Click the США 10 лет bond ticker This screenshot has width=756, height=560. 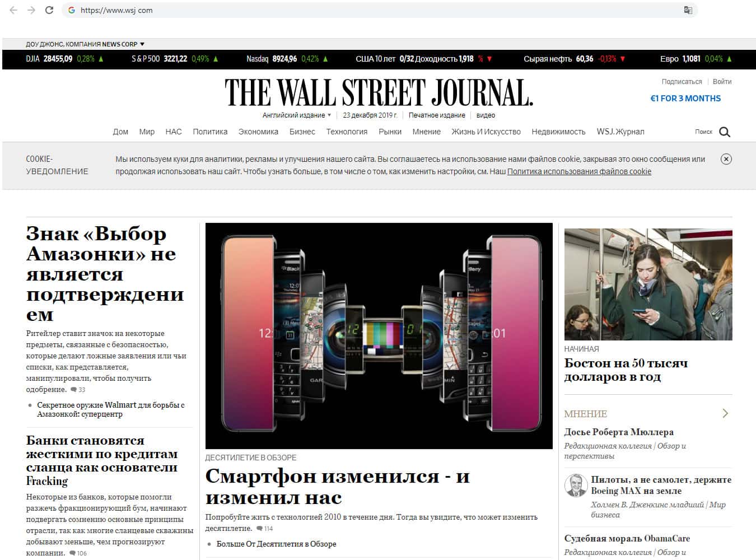424,59
